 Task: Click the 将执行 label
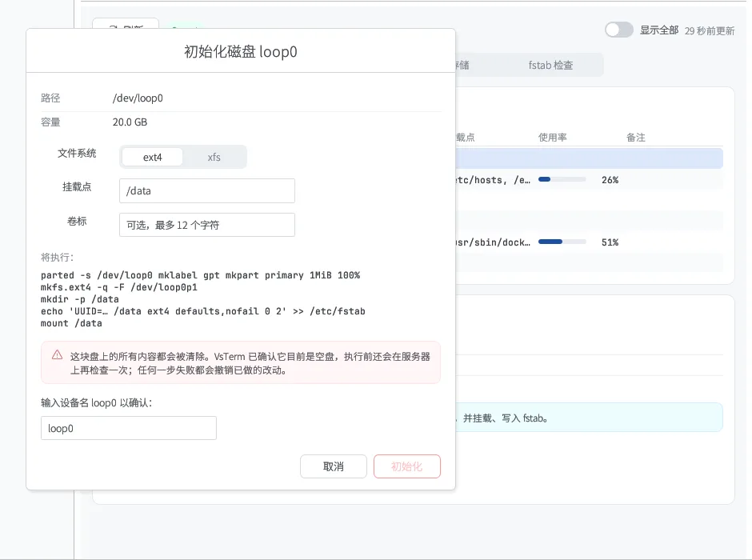58,258
